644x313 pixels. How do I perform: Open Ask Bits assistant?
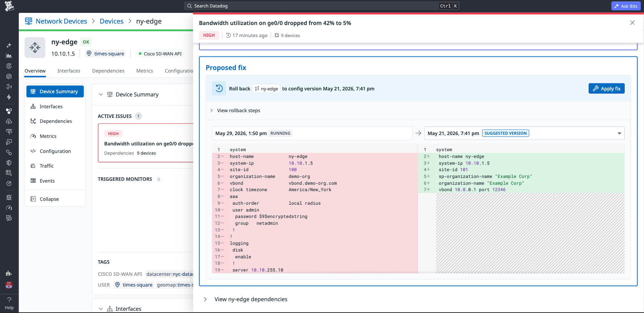click(x=626, y=6)
